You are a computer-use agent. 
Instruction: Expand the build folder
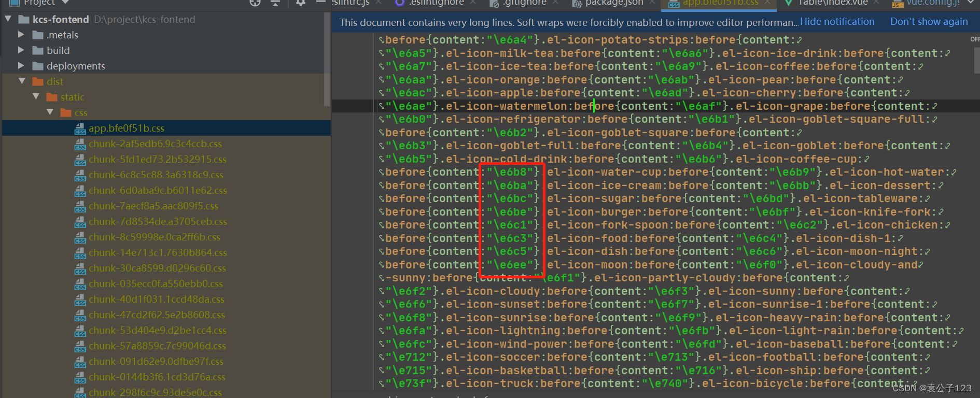[x=21, y=50]
